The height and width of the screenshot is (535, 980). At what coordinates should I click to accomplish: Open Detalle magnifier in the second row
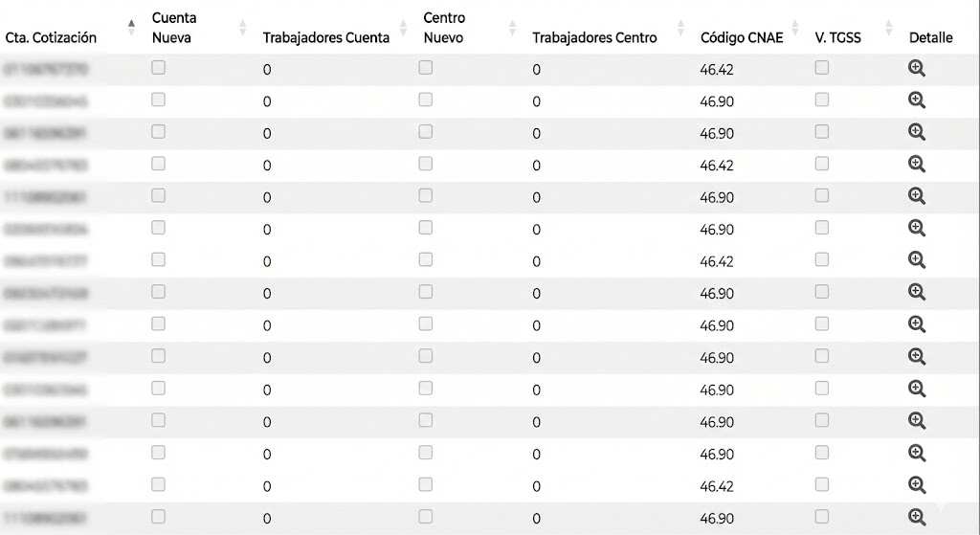click(x=916, y=100)
